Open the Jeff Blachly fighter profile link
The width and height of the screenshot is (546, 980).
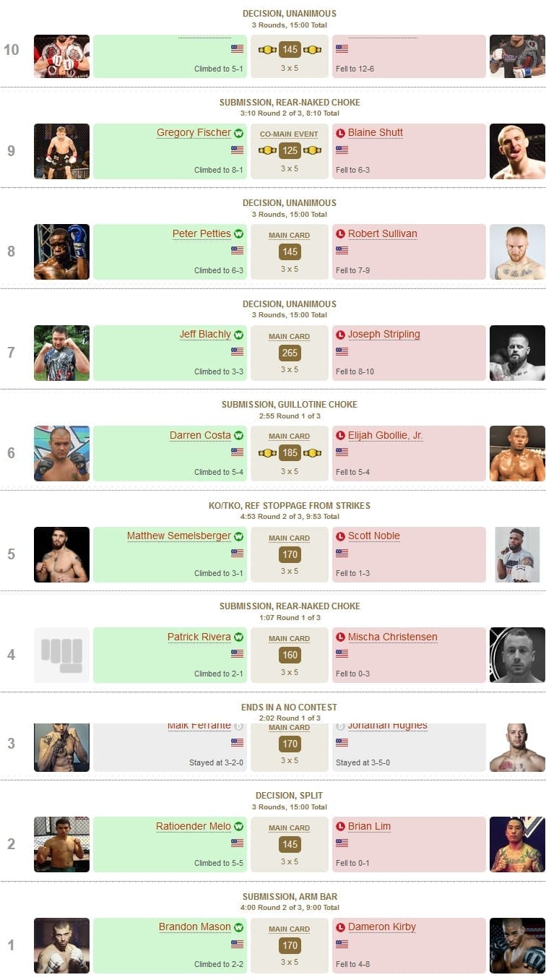(205, 335)
